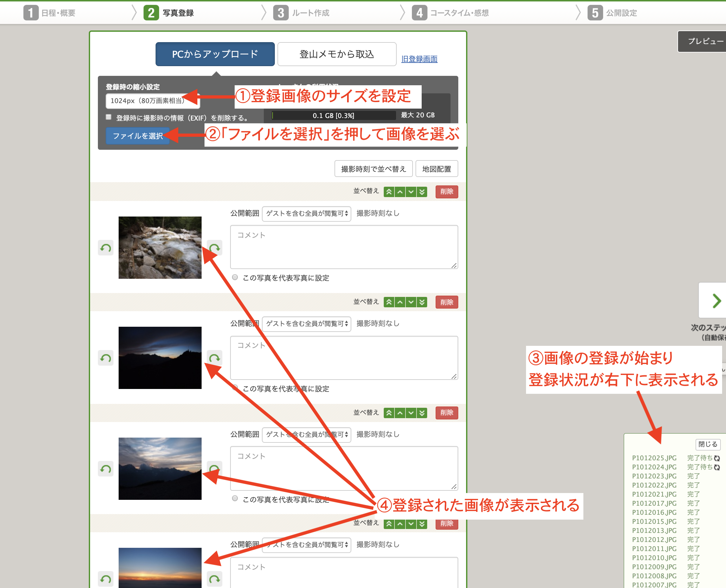Rotate the sunset photo clockwise
This screenshot has width=726, height=588.
pos(215,579)
